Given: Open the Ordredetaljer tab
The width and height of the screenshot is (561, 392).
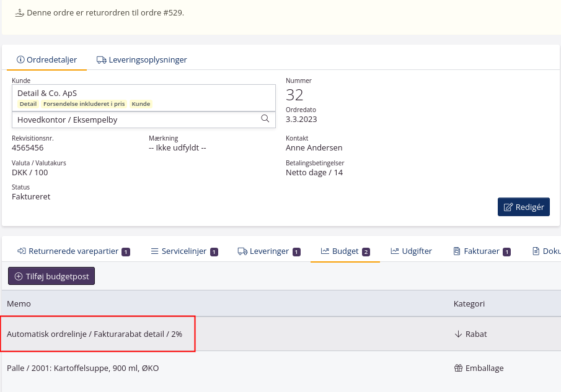Looking at the screenshot, I should click(x=46, y=60).
